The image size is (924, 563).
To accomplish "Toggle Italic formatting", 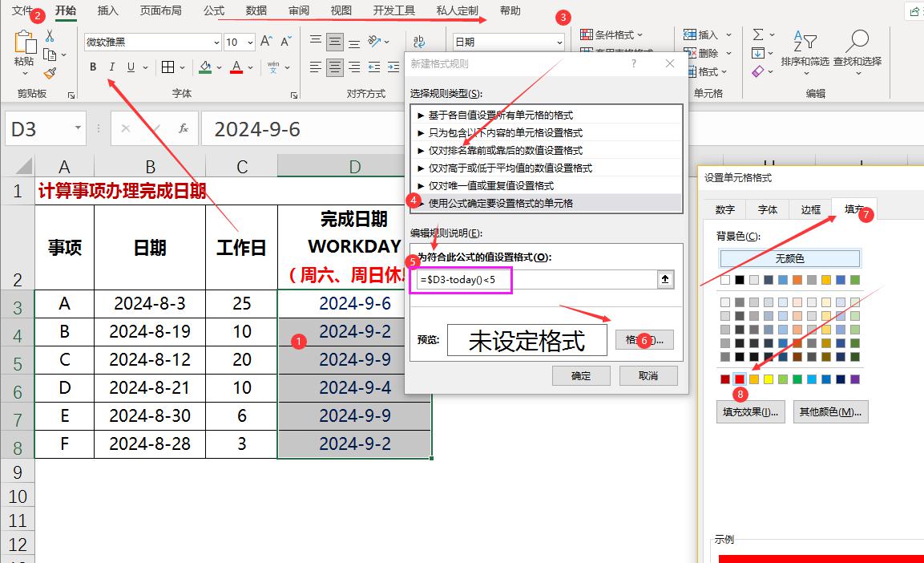I will [x=112, y=67].
